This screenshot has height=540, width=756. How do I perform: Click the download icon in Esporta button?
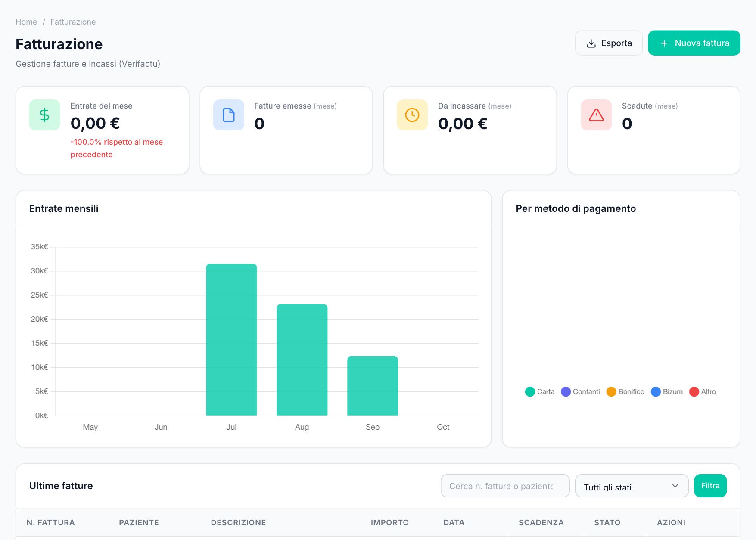tap(591, 43)
